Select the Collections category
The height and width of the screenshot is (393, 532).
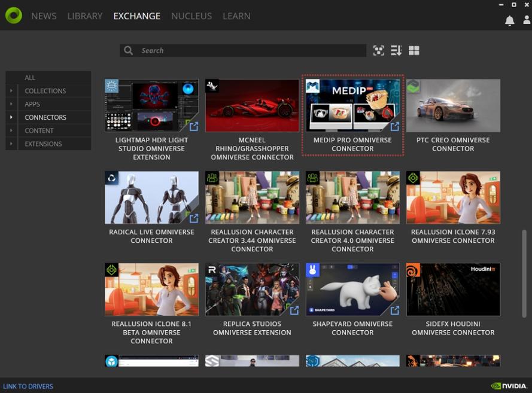click(54, 91)
